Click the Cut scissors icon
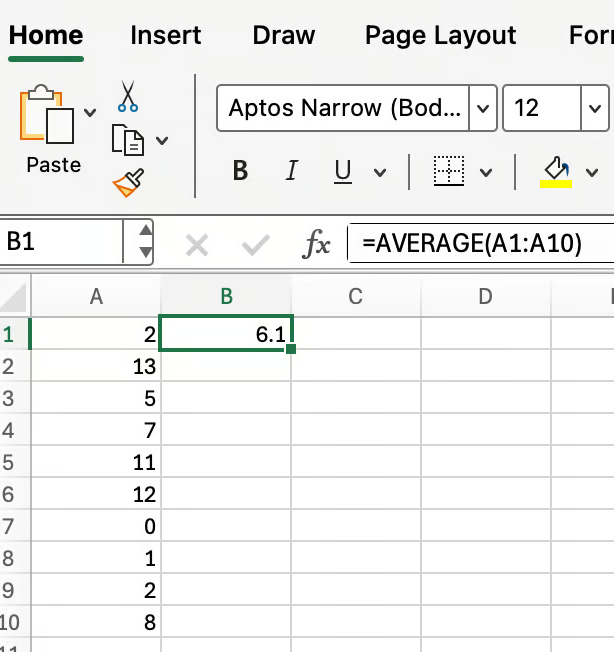 [x=128, y=96]
